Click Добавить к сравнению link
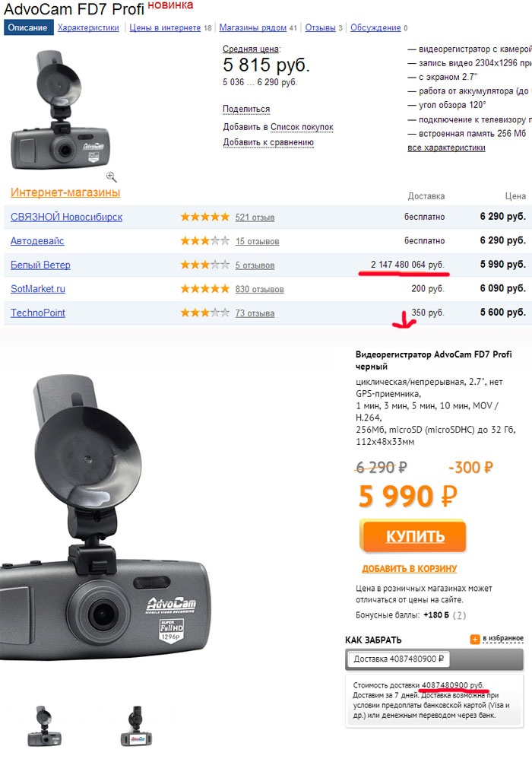The width and height of the screenshot is (532, 759). point(268,142)
